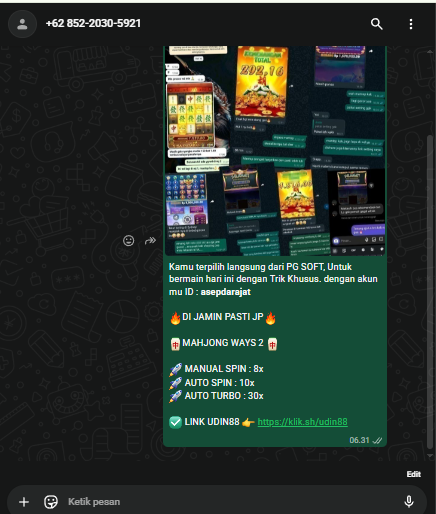Search within this chat
Viewport: 436px width, 514px height.
click(x=376, y=24)
